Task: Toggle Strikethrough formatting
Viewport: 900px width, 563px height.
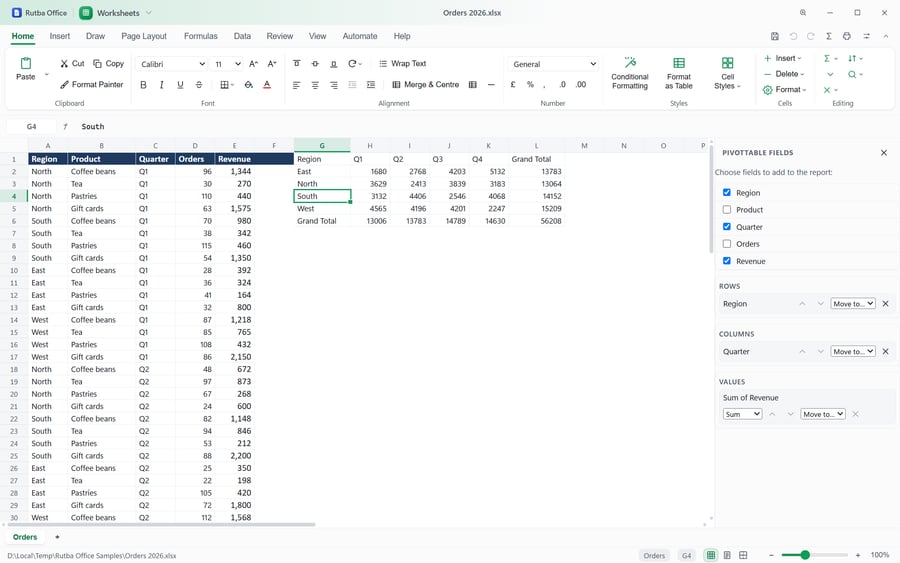Action: (199, 85)
